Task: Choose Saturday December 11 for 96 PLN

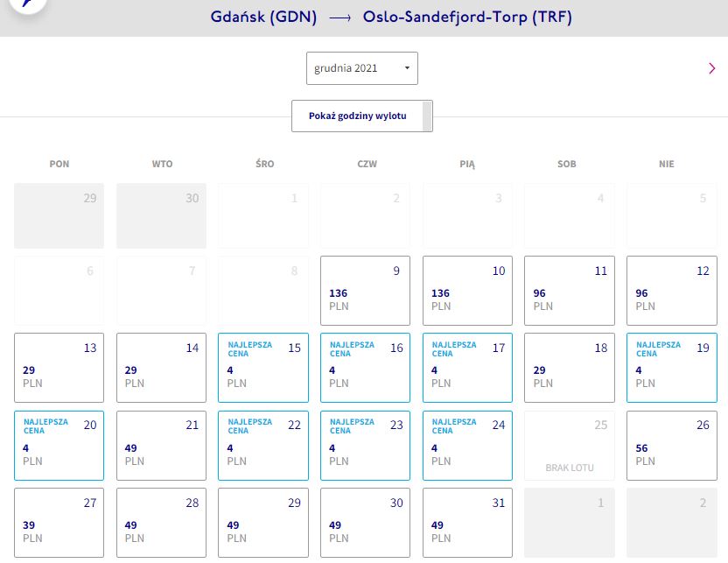Action: pyautogui.click(x=570, y=291)
